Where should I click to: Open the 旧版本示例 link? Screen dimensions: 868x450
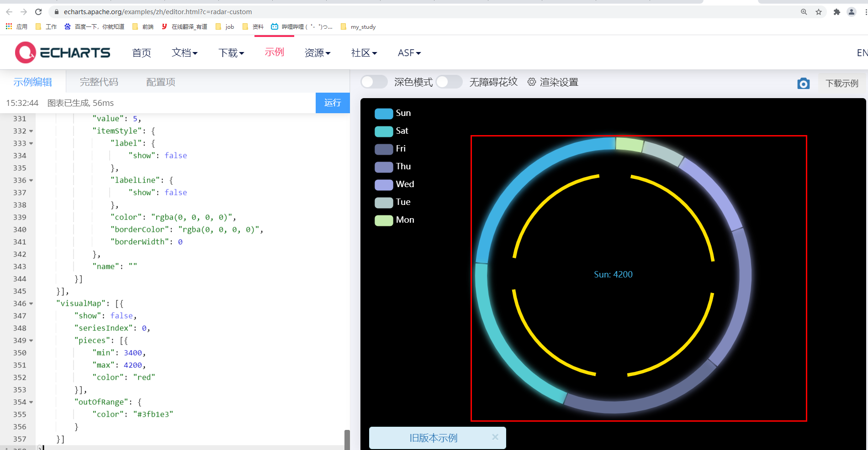(433, 438)
